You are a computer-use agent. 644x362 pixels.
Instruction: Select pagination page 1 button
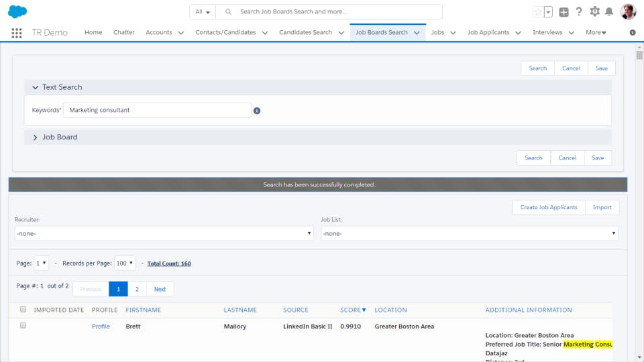[118, 289]
